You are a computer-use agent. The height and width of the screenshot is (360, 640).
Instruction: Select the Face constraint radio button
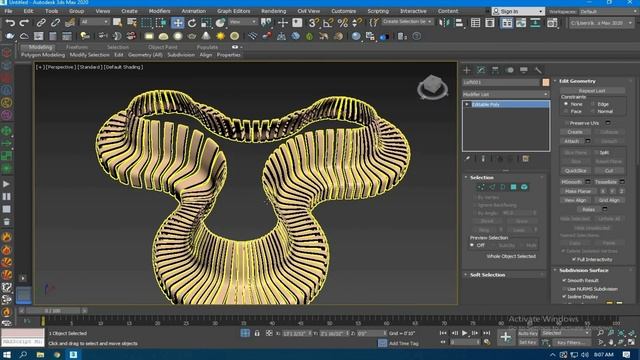pyautogui.click(x=566, y=111)
